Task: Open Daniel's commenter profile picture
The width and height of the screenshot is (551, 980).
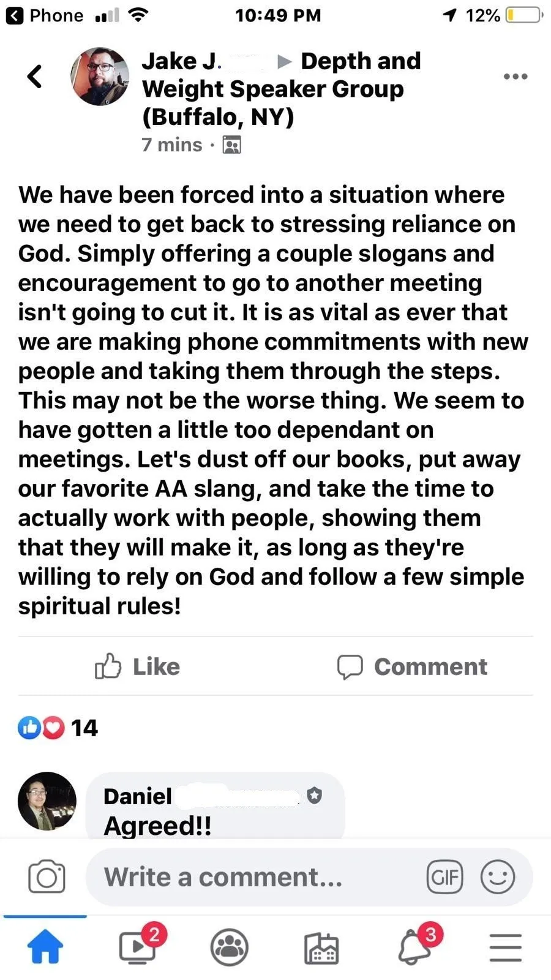Action: [x=47, y=801]
